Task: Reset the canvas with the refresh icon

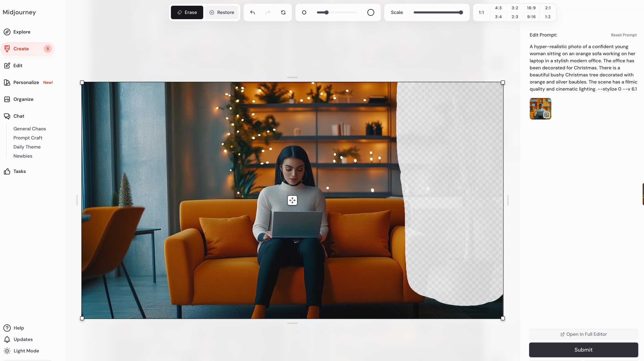Action: 283,12
